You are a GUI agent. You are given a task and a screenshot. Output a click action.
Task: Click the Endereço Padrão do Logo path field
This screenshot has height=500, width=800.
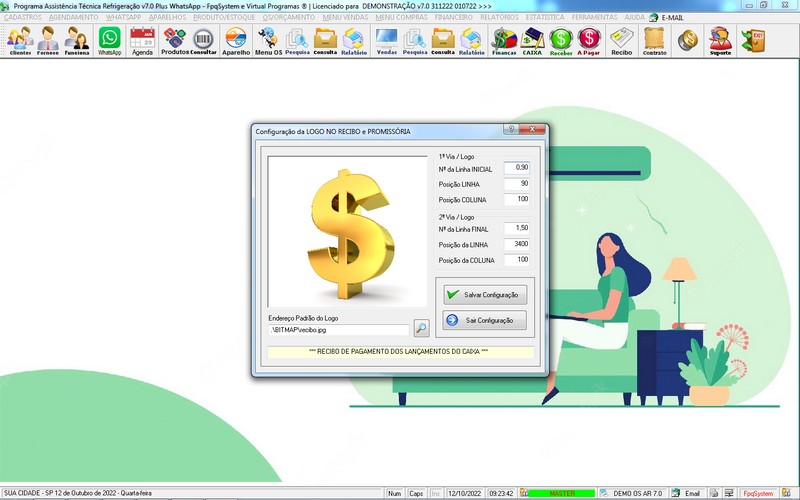click(338, 329)
